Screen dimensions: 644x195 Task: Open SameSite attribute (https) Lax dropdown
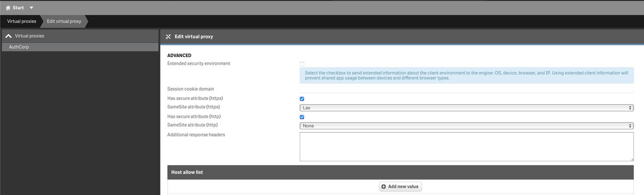pos(466,108)
